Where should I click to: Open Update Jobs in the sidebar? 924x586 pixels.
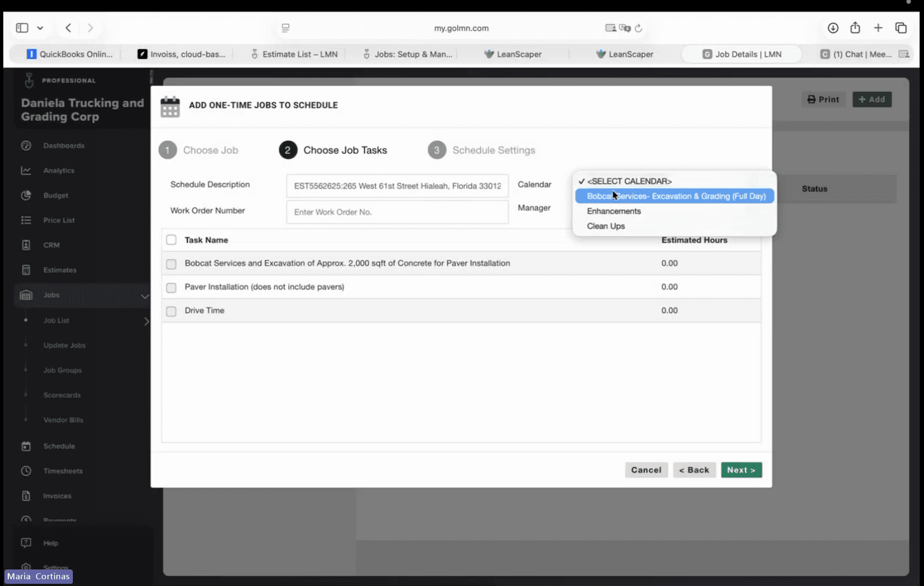pos(65,345)
